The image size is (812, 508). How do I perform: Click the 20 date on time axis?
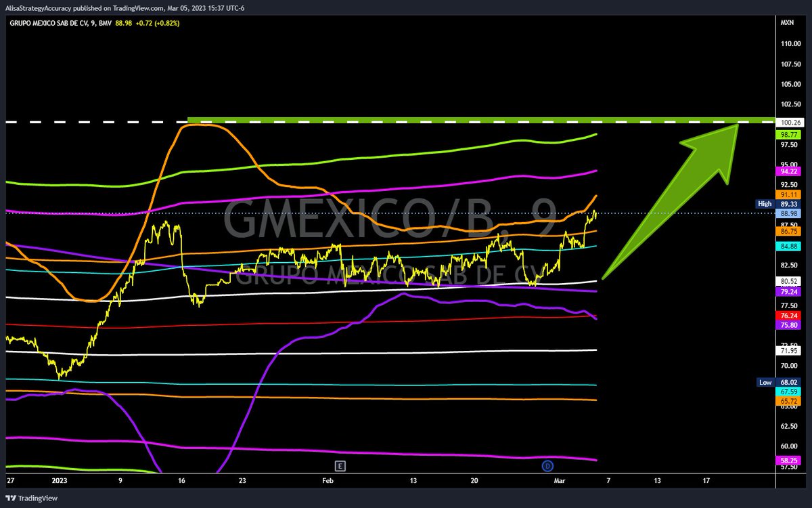coord(475,480)
